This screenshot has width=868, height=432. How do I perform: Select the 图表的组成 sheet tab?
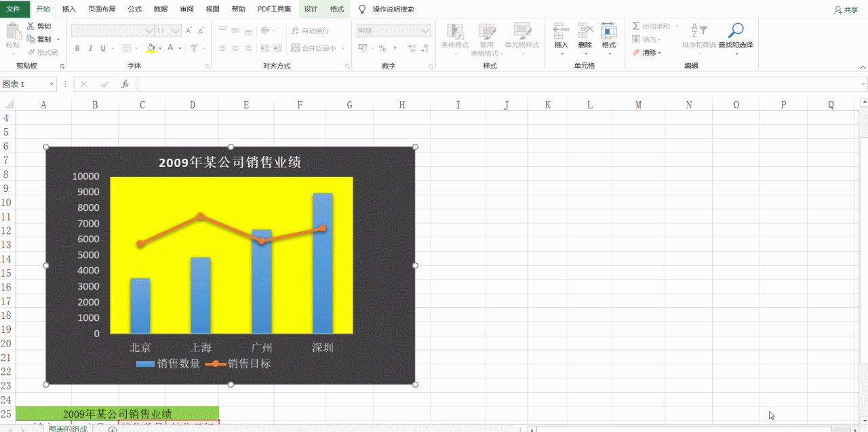click(x=68, y=429)
